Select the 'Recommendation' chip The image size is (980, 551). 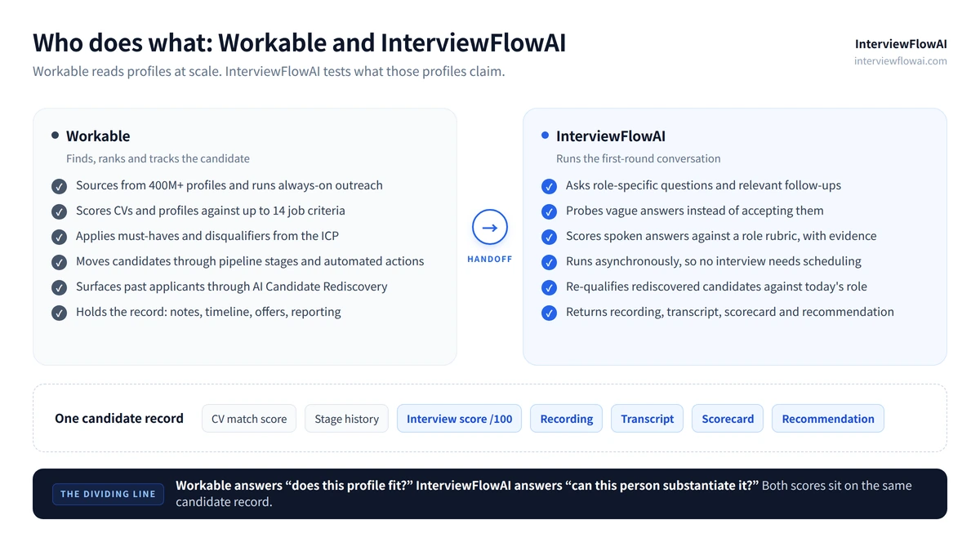click(x=828, y=419)
